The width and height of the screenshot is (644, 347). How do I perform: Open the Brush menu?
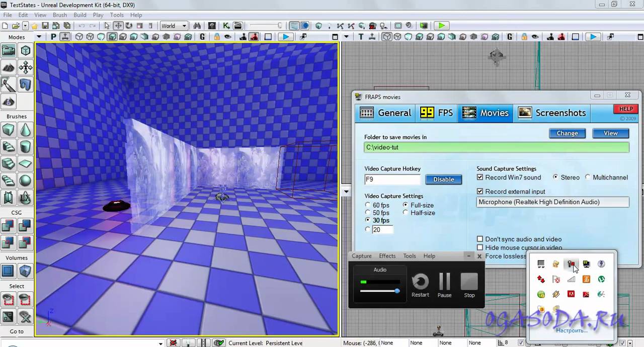pyautogui.click(x=60, y=15)
